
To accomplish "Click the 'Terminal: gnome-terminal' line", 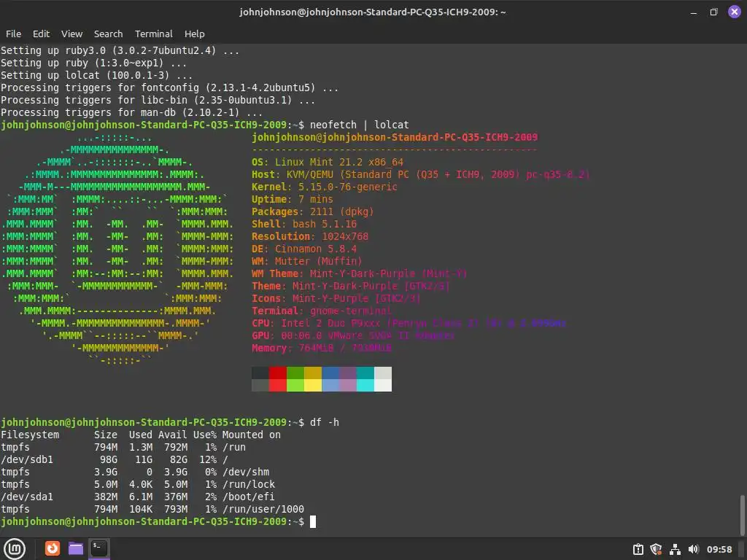I will pyautogui.click(x=322, y=311).
